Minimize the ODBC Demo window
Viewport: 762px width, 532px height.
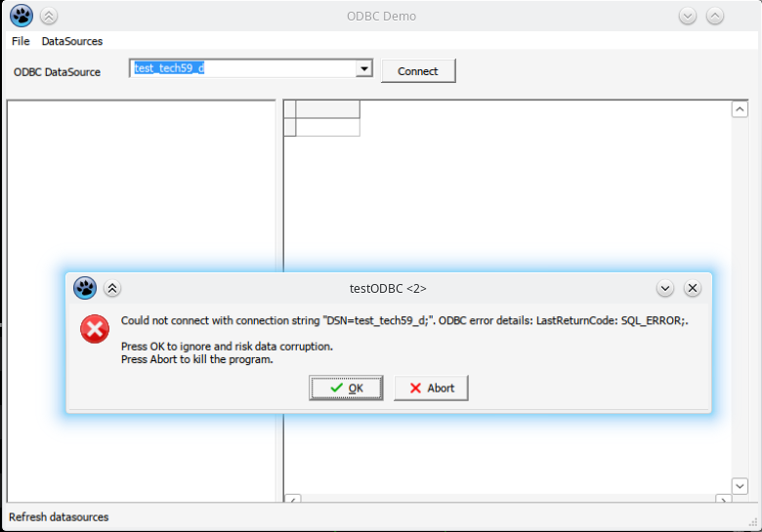[x=687, y=16]
